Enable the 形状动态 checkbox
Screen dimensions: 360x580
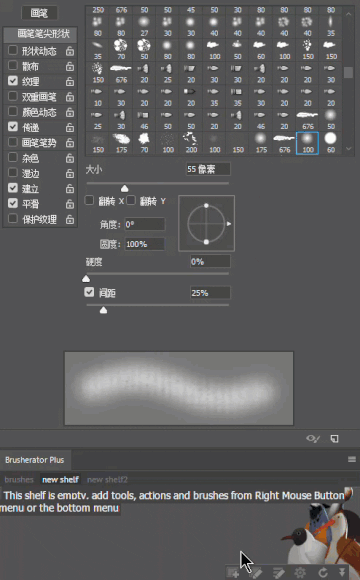pos(13,50)
